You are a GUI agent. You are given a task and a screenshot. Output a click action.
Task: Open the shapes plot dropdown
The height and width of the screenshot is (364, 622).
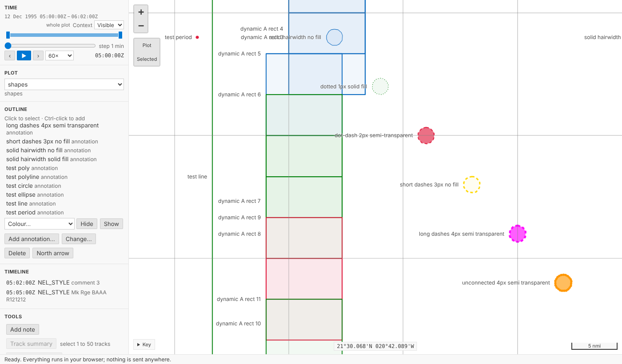[64, 84]
